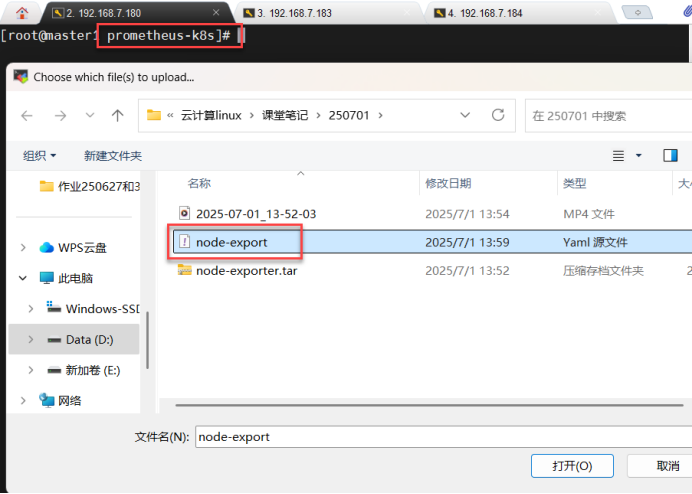Open the 组织 (Organize) menu
Image resolution: width=692 pixels, height=494 pixels.
pos(40,156)
